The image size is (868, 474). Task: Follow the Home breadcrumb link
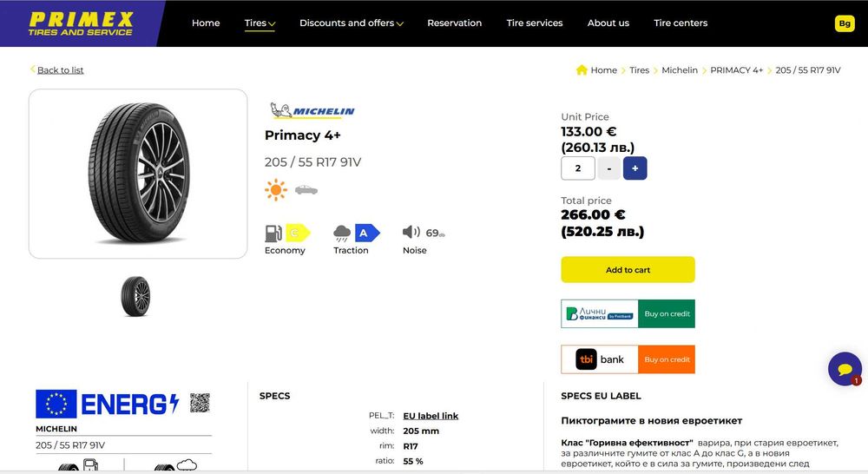pos(603,69)
